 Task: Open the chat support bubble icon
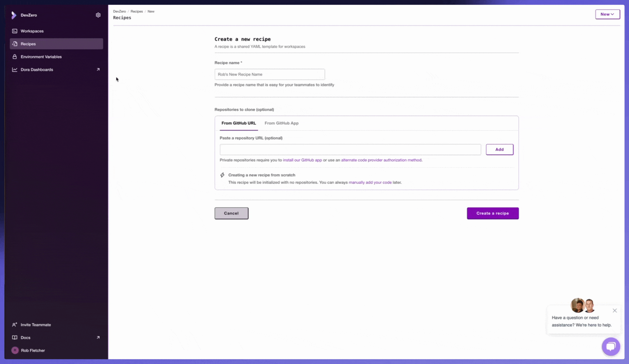[x=610, y=346]
